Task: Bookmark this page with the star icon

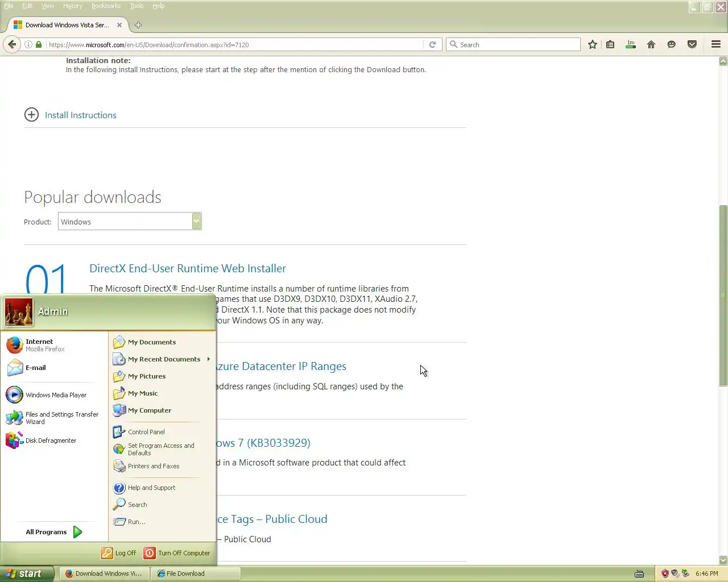Action: pos(593,44)
